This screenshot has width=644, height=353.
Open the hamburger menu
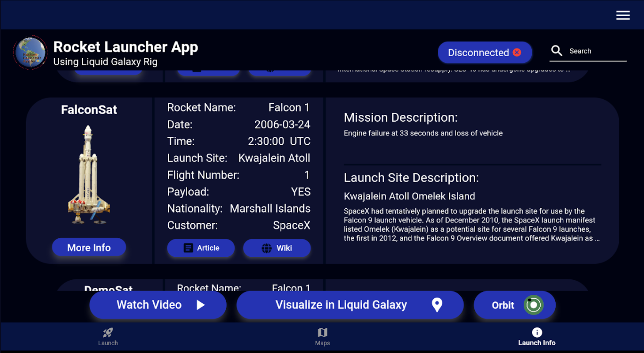click(x=623, y=15)
